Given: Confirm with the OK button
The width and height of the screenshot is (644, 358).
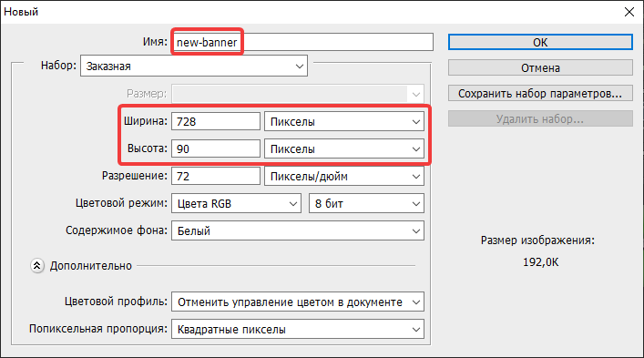Looking at the screenshot, I should [540, 42].
